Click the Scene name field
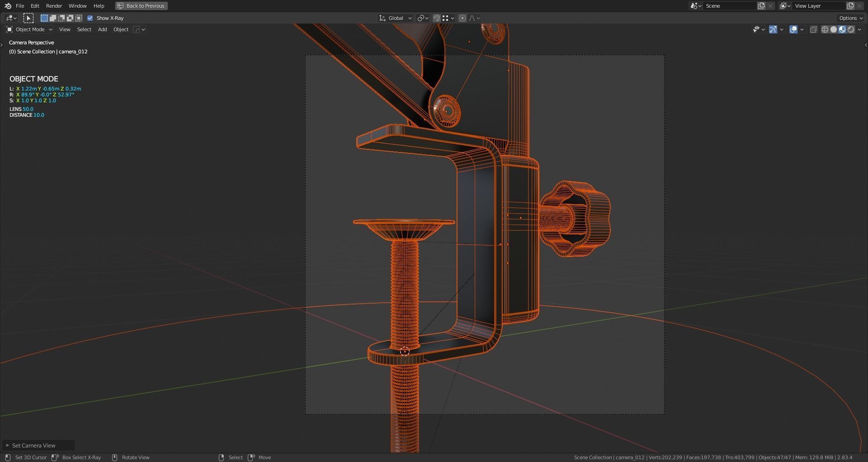Viewport: 868px width, 462px height. coord(730,6)
